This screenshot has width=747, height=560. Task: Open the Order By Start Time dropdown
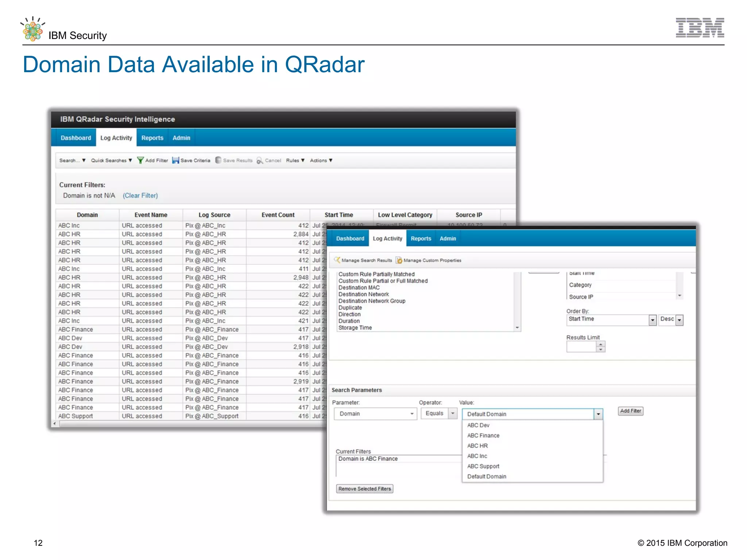(x=652, y=320)
